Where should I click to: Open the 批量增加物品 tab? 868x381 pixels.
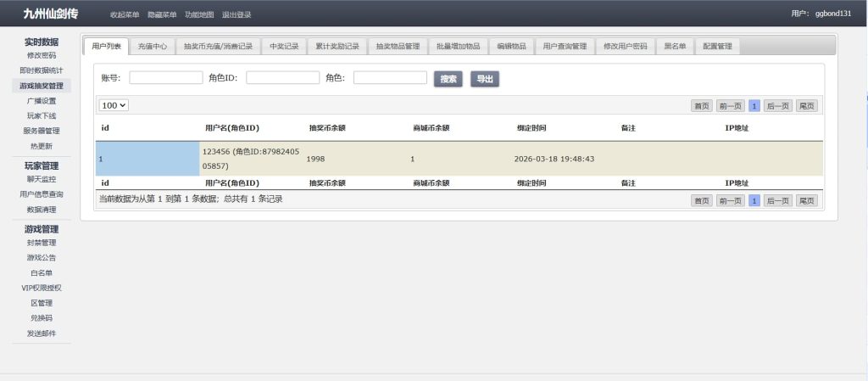458,47
